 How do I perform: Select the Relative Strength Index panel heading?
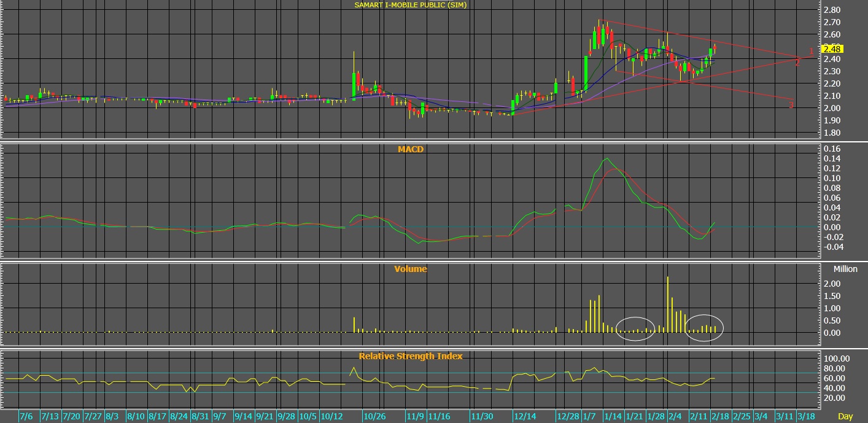pyautogui.click(x=411, y=356)
